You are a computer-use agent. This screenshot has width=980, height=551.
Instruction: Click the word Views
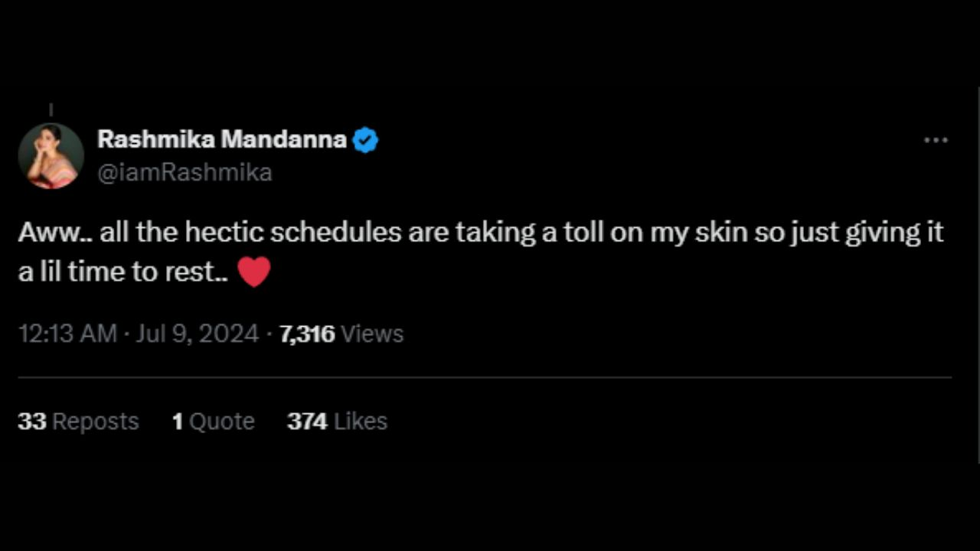point(371,334)
